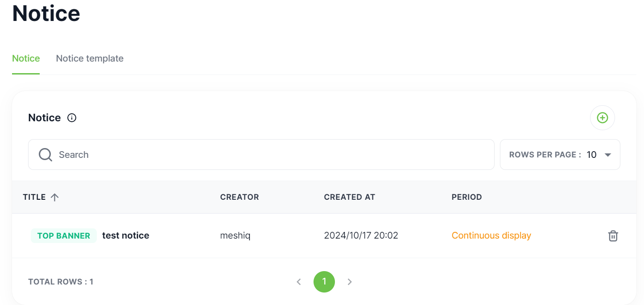
Task: Delete the test notice with trash icon
Action: click(613, 236)
